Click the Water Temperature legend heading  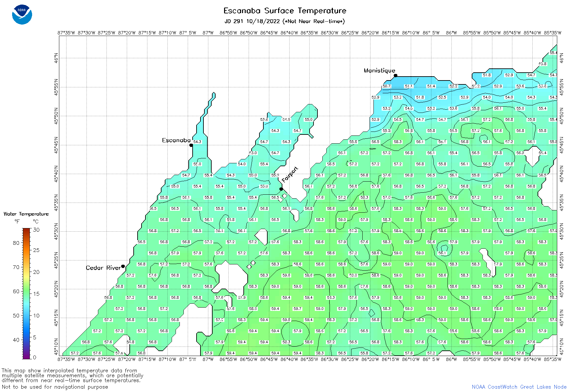click(26, 214)
